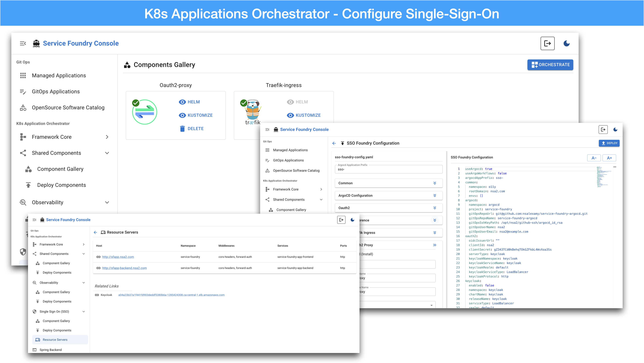The height and width of the screenshot is (363, 644).
Task: Toggle dark mode in the Resource Servers window
Action: [x=353, y=220]
